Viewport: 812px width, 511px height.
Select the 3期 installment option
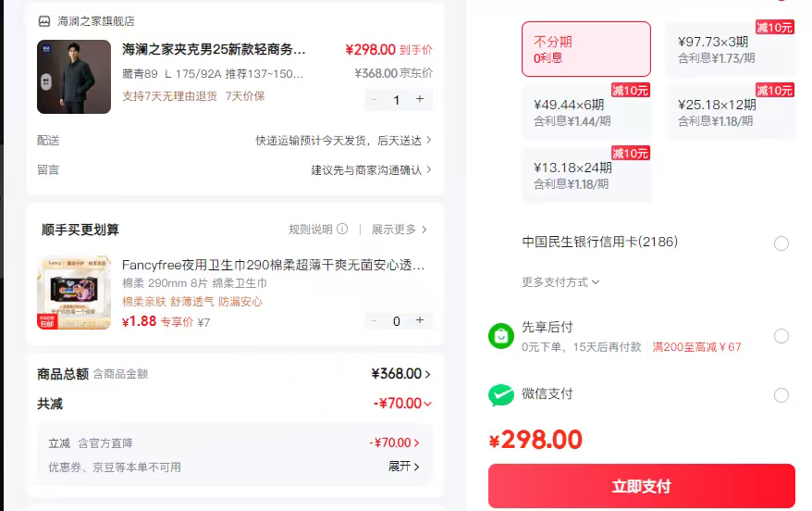730,49
